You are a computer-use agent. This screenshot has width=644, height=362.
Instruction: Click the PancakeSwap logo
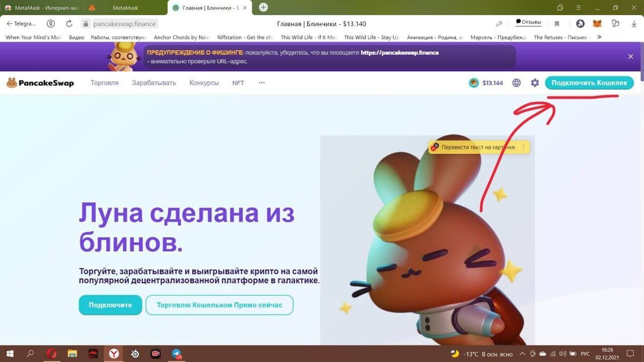click(40, 83)
